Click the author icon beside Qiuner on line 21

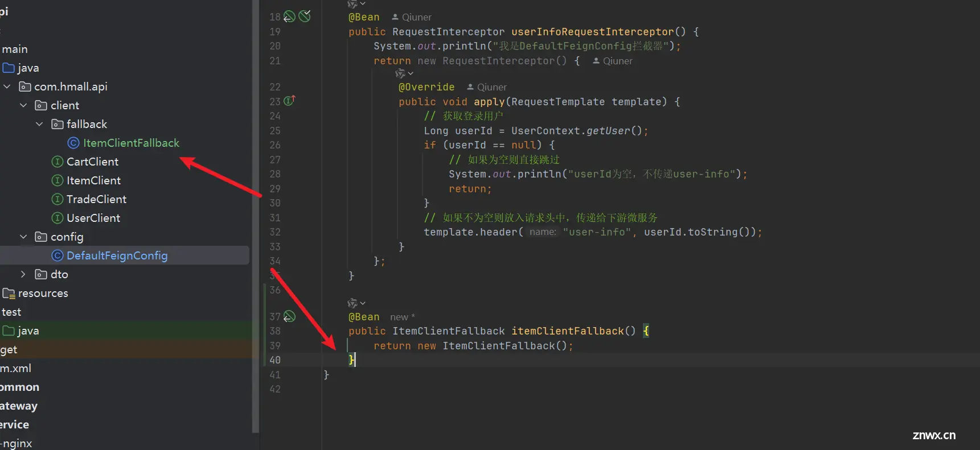point(596,61)
